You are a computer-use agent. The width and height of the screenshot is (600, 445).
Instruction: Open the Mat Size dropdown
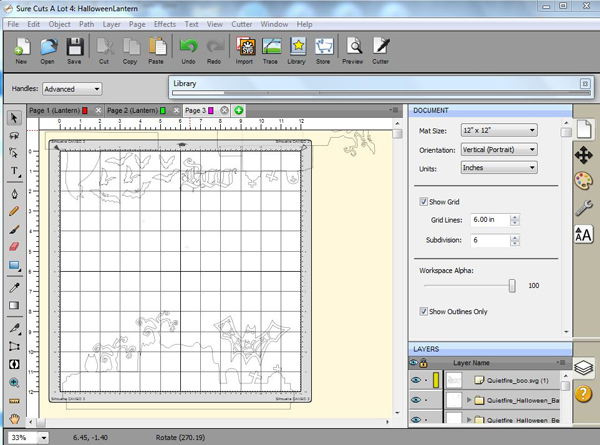pos(498,130)
